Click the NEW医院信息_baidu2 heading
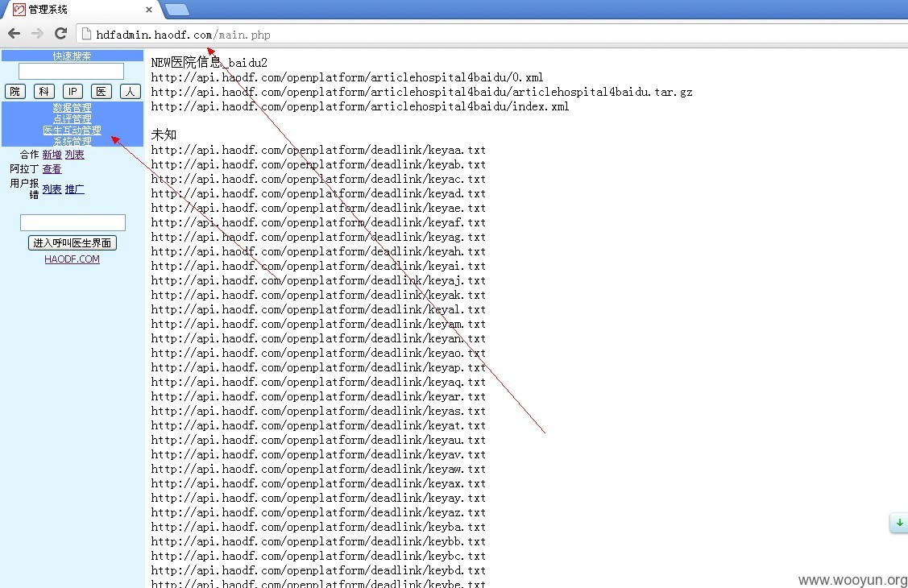This screenshot has width=908, height=588. (x=209, y=63)
